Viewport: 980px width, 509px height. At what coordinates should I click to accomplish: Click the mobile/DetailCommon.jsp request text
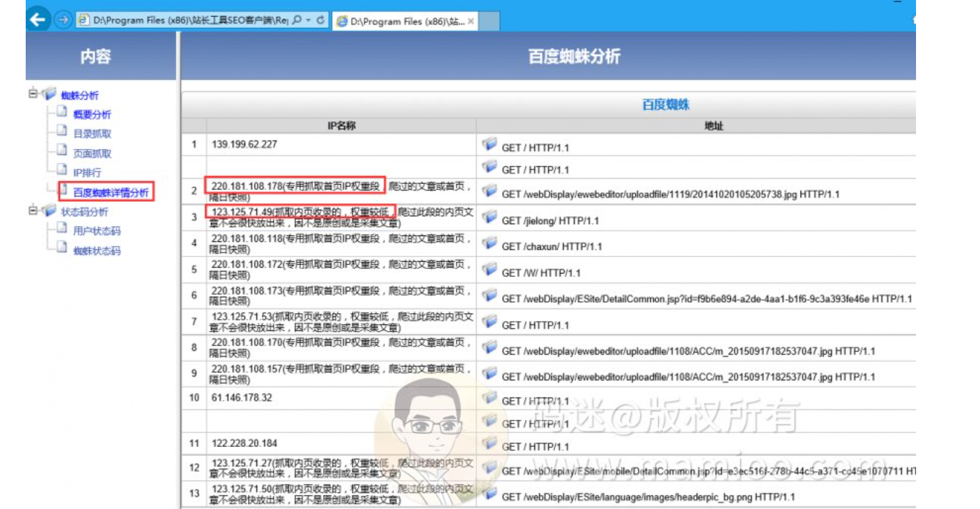tap(709, 471)
